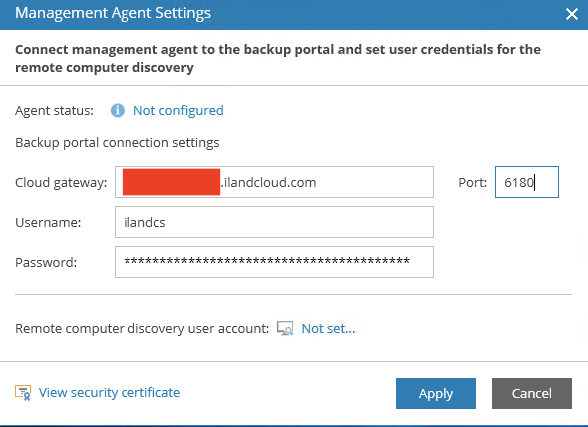The image size is (588, 427).
Task: Select the Username field containing ilandcs
Action: (274, 222)
